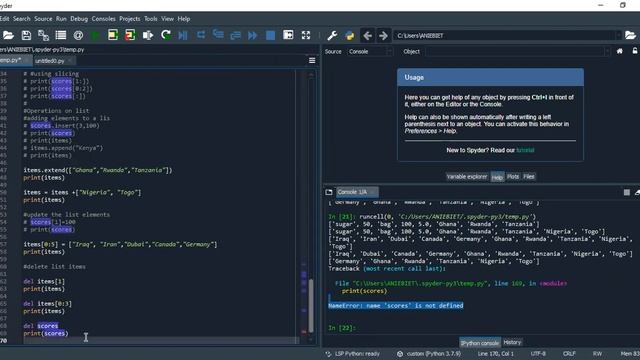640x360 pixels.
Task: Save all open files
Action: point(43,36)
